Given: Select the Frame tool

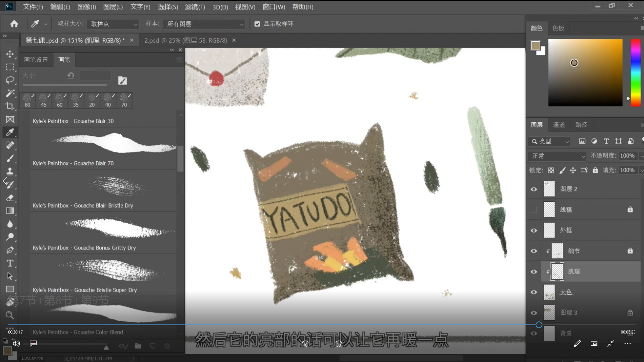Looking at the screenshot, I should click(10, 119).
